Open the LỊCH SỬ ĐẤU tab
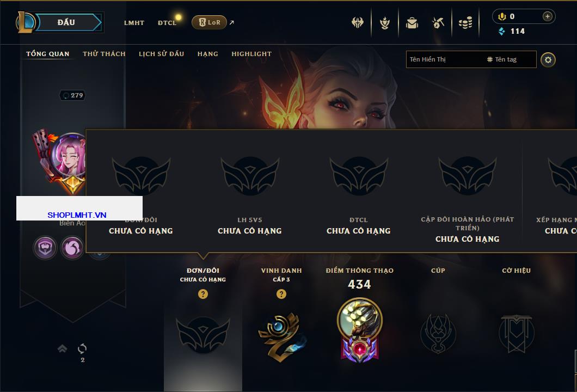Screen dimensions: 577x392 [x=161, y=54]
